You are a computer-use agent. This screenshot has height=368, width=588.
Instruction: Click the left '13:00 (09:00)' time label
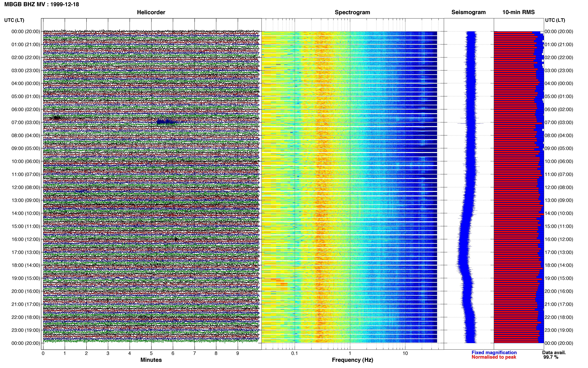pyautogui.click(x=26, y=200)
